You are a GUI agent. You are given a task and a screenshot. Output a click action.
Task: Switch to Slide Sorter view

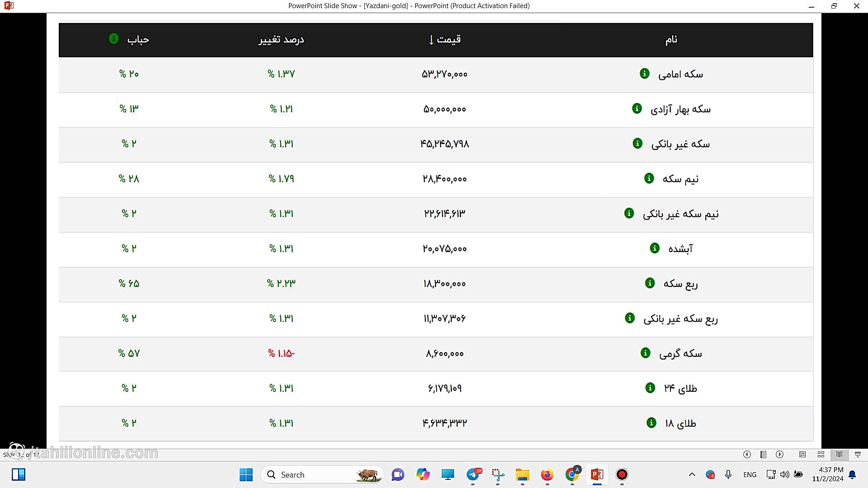[x=821, y=455]
